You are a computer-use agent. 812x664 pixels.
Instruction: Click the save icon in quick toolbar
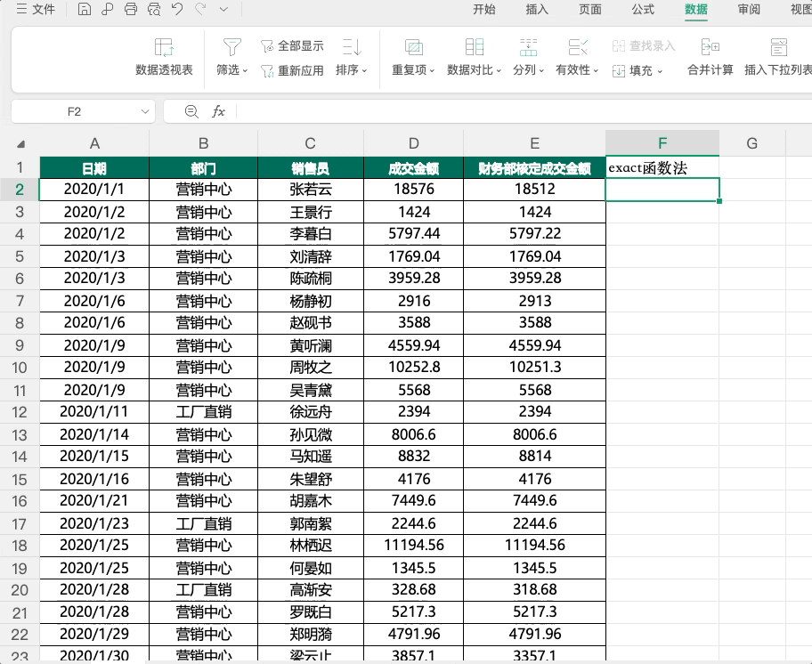(x=84, y=9)
